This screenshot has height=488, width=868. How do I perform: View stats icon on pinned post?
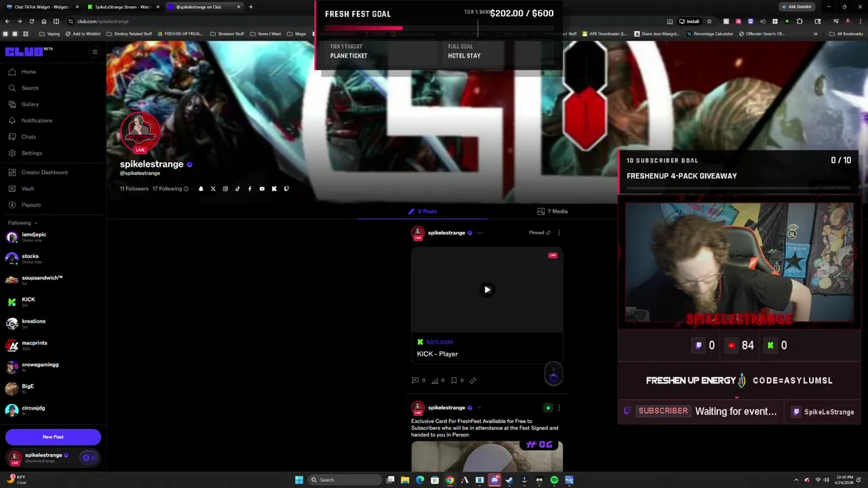(x=438, y=380)
